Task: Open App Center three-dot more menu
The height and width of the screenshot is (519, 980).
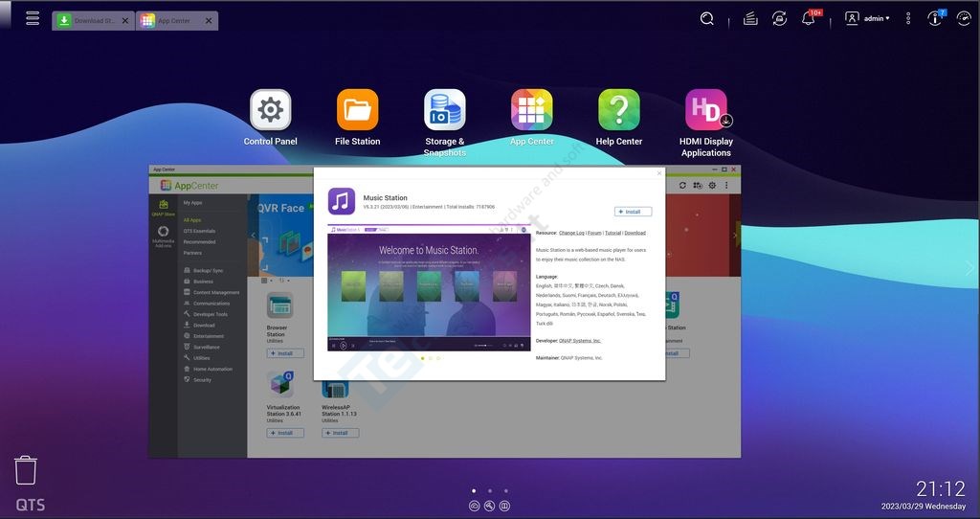Action: coord(726,186)
